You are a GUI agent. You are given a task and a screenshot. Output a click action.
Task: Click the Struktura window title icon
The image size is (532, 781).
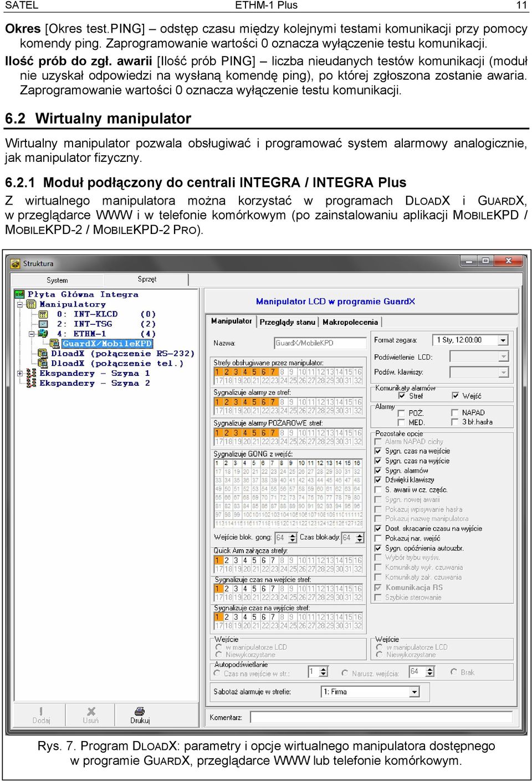(16, 263)
